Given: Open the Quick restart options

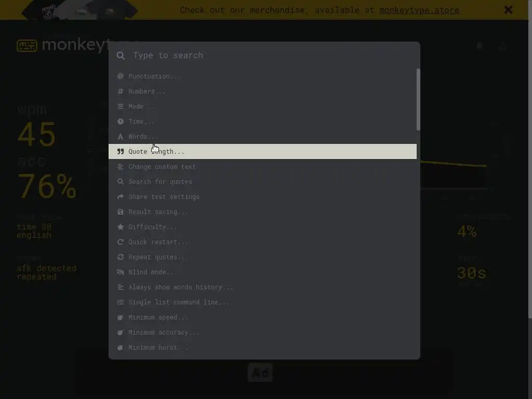Looking at the screenshot, I should point(262,242).
